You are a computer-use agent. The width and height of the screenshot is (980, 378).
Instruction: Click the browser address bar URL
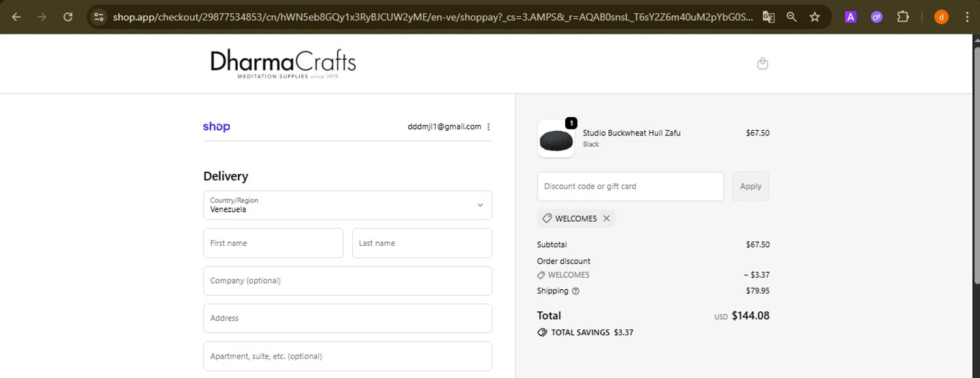(x=433, y=17)
